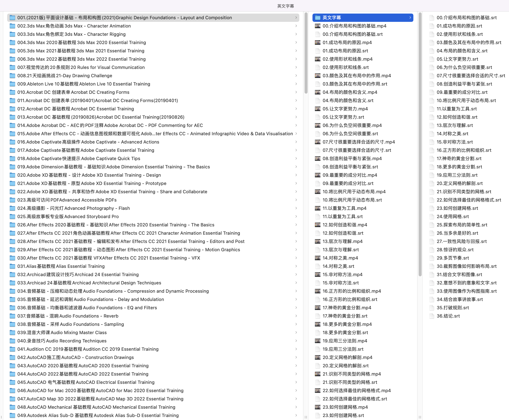
Task: Click document icon of 01.成功布局的原因.srt in middle column
Action: tap(318, 51)
